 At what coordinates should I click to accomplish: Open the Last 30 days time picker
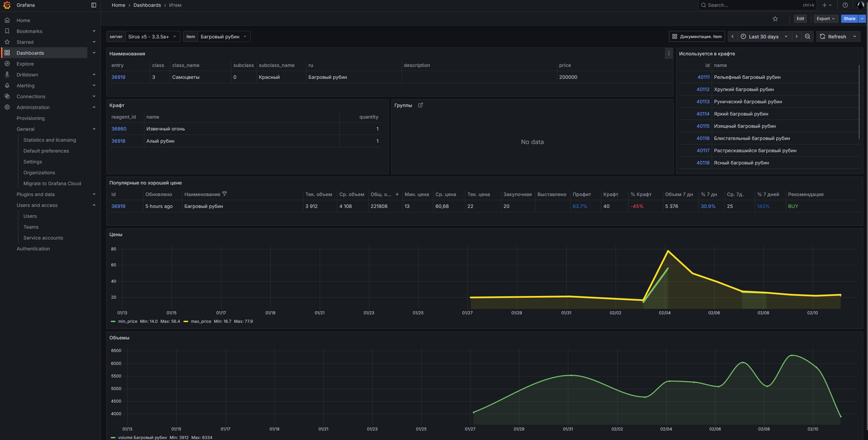[763, 36]
